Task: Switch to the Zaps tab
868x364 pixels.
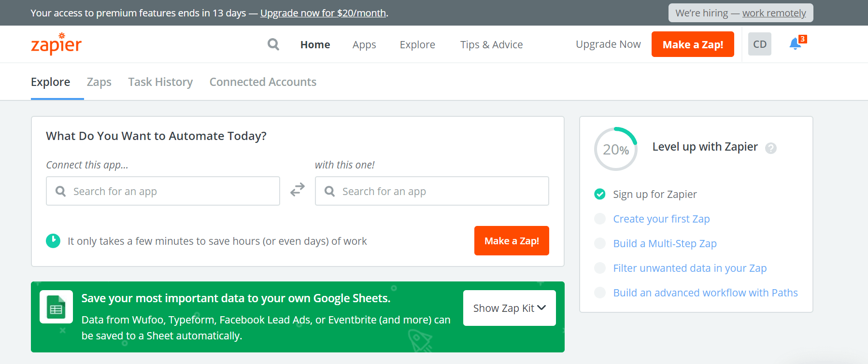Action: tap(99, 82)
